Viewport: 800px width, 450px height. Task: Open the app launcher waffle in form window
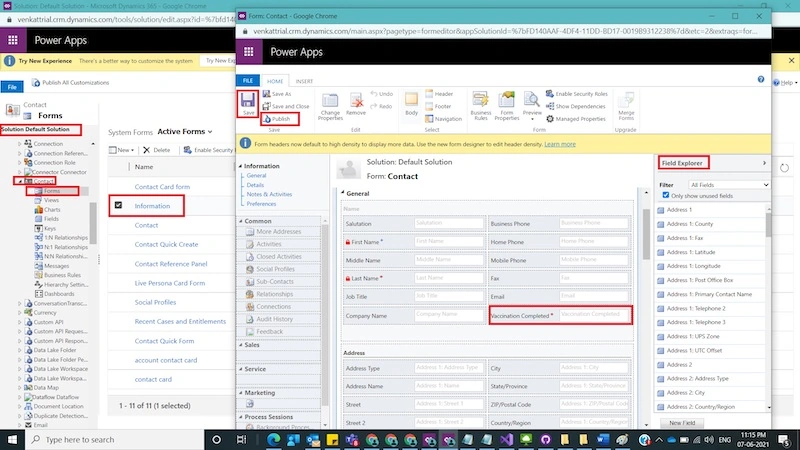(248, 52)
